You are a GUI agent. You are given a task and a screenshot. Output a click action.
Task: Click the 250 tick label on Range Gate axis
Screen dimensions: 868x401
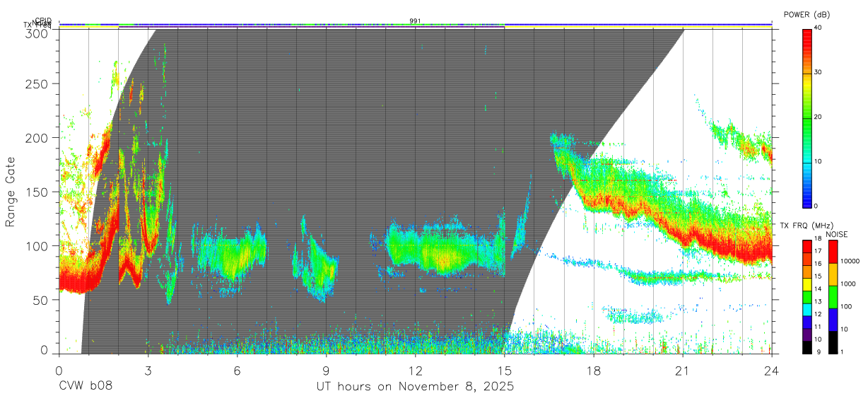click(36, 84)
